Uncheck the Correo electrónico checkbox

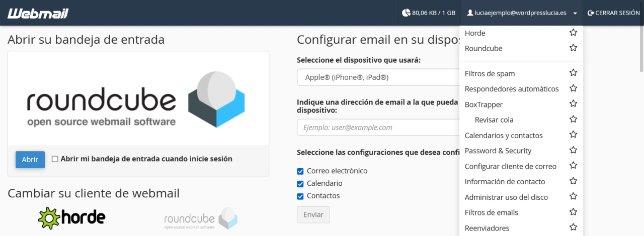point(300,171)
